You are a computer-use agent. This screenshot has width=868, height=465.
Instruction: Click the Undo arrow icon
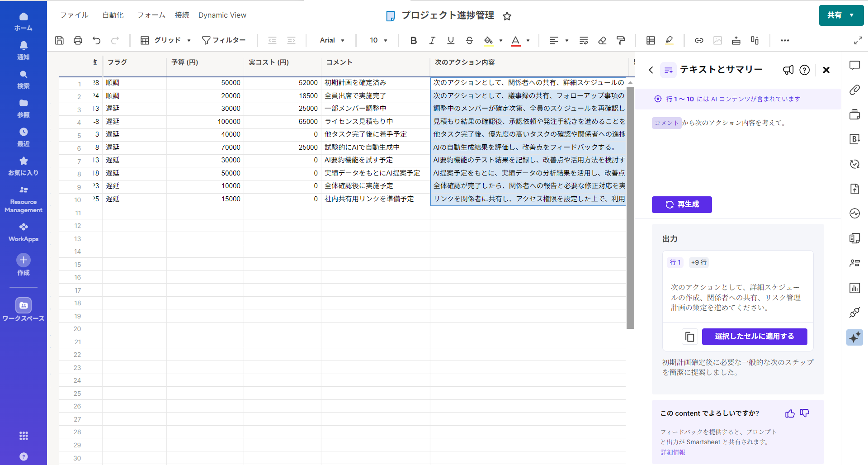coord(96,40)
